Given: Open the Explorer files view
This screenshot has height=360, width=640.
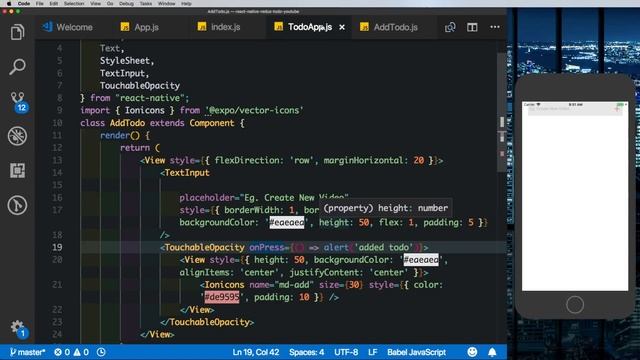Looking at the screenshot, I should tap(17, 32).
